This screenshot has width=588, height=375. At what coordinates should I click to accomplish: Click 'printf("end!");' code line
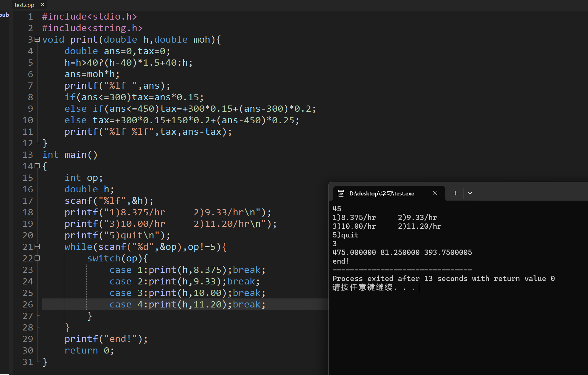[106, 339]
